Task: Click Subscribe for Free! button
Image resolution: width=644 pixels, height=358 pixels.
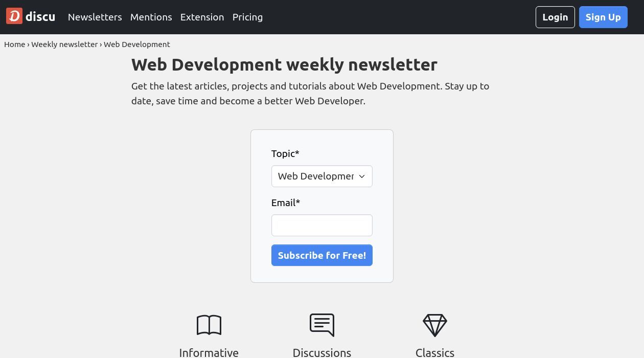Action: (322, 255)
